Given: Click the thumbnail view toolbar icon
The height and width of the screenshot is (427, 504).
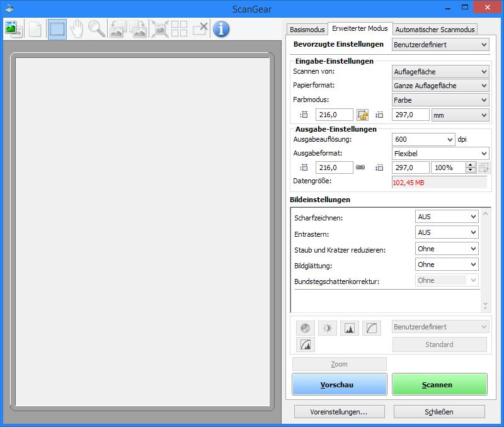Looking at the screenshot, I should point(13,28).
